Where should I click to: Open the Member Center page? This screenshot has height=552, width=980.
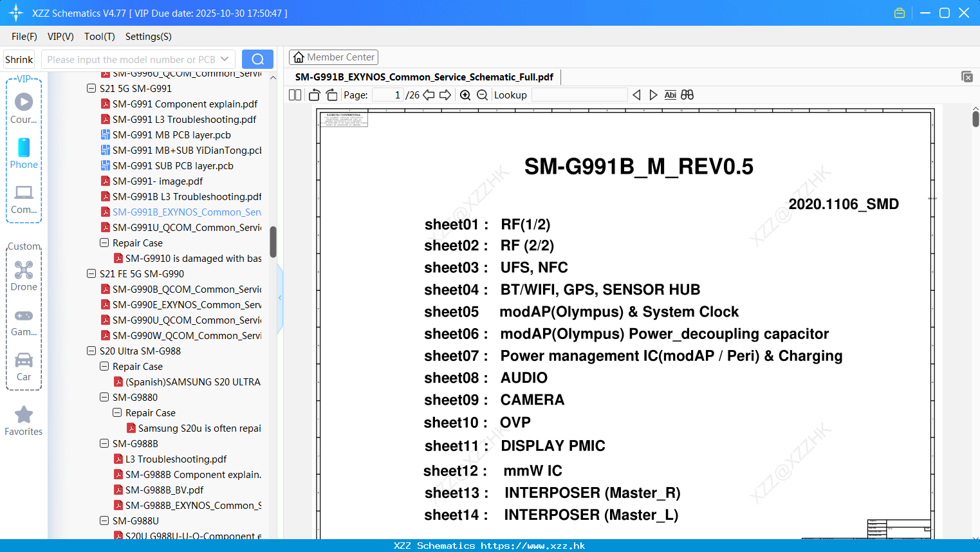pos(333,57)
